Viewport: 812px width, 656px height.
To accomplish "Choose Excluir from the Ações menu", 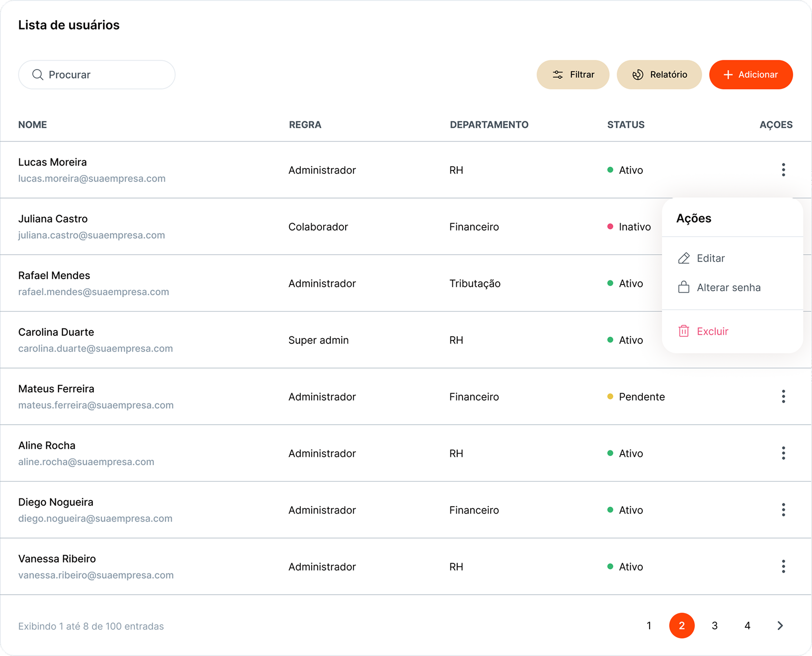I will pyautogui.click(x=712, y=331).
